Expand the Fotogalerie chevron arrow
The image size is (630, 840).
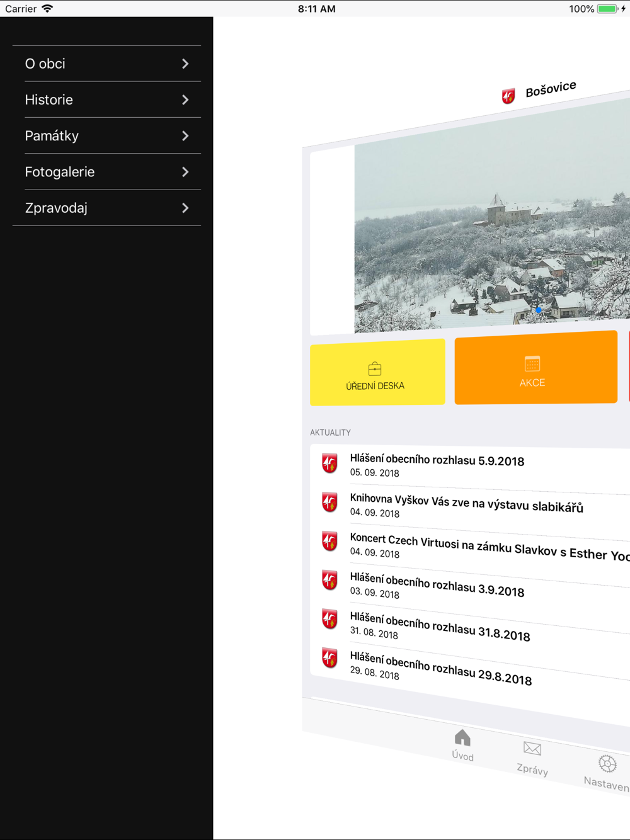pos(185,172)
